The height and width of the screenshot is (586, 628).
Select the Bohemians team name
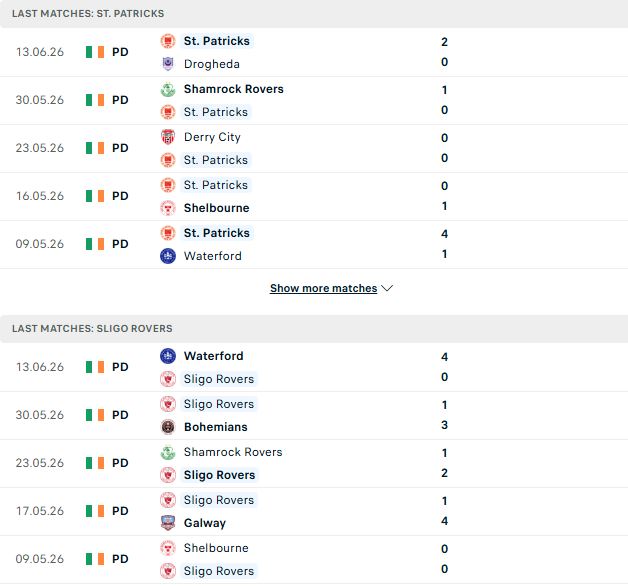[x=216, y=427]
